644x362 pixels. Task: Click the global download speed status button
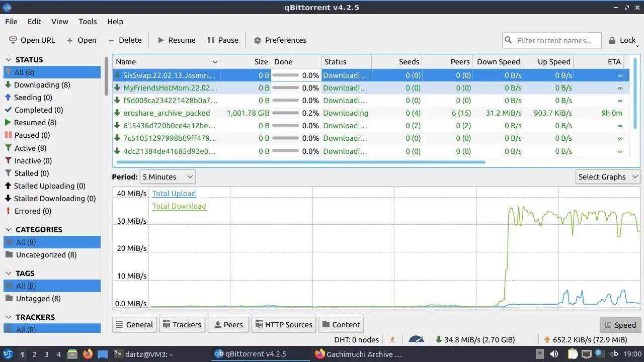[475, 340]
